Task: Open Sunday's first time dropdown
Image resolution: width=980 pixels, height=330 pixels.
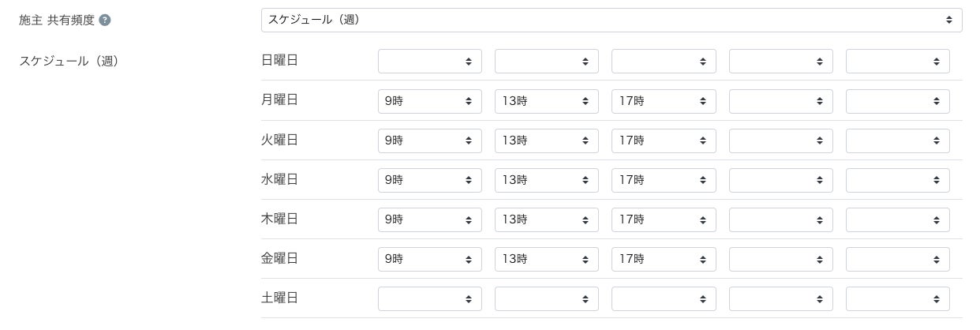Action: (429, 62)
